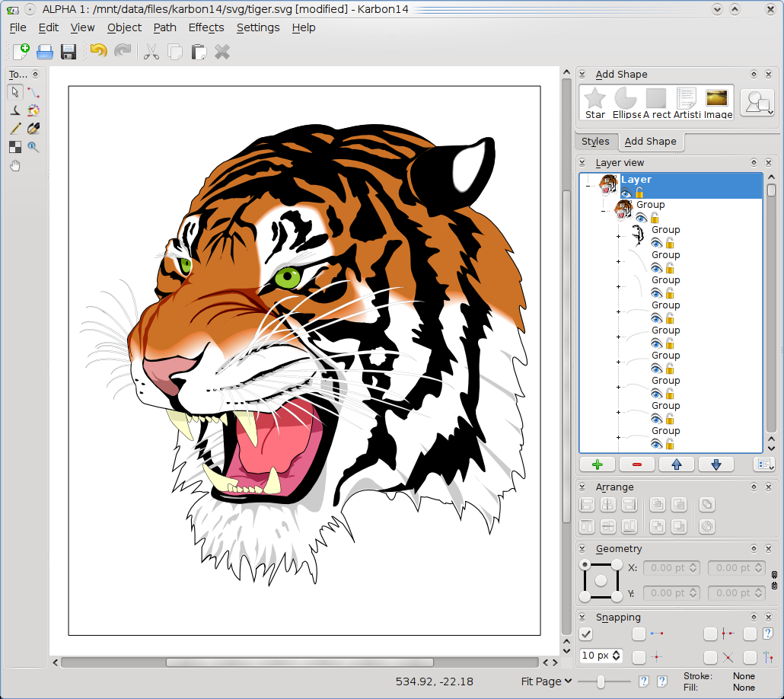Toggle the lock on top Layer
784x699 pixels.
point(639,193)
